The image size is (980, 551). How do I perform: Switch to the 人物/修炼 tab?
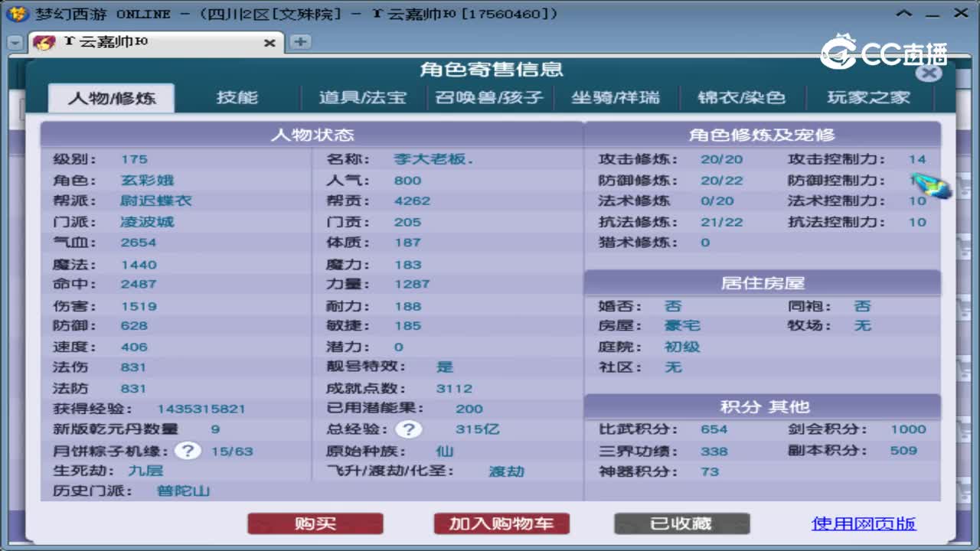coord(112,98)
